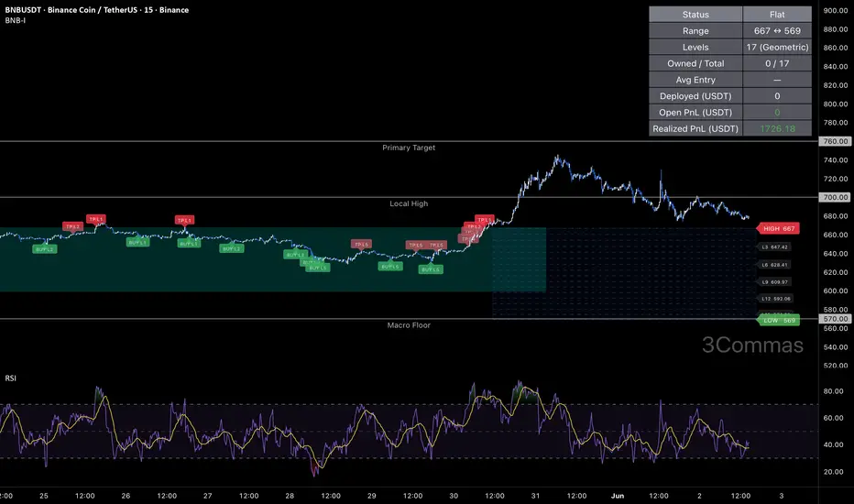Click the Macro Floor line label
This screenshot has height=504, width=854.
click(x=409, y=324)
